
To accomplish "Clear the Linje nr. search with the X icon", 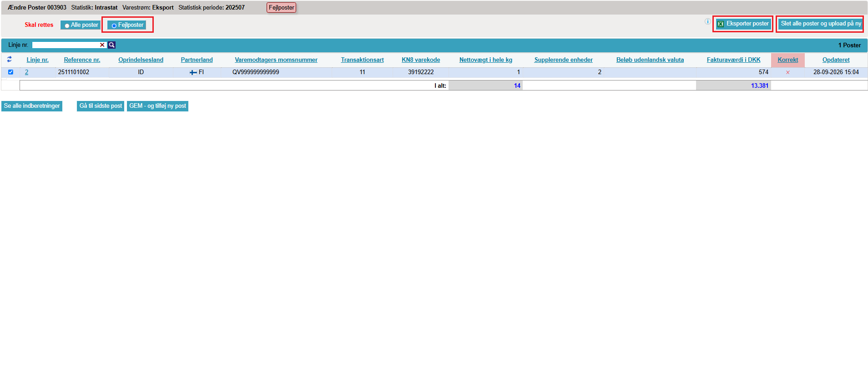I will click(x=102, y=45).
